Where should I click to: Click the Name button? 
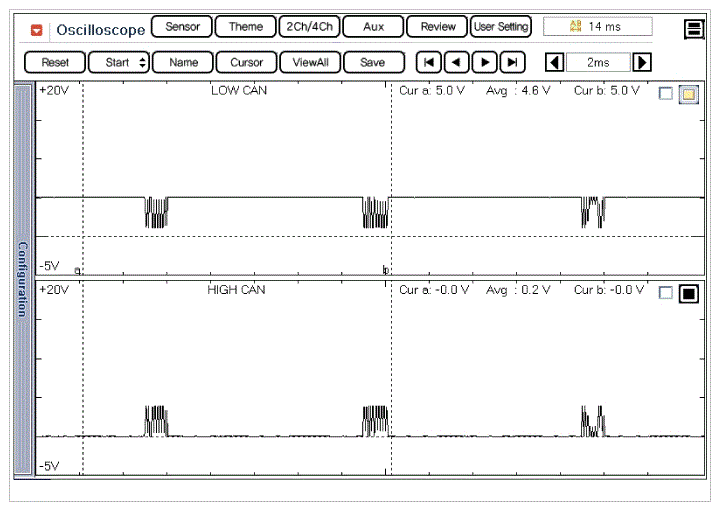click(x=183, y=62)
